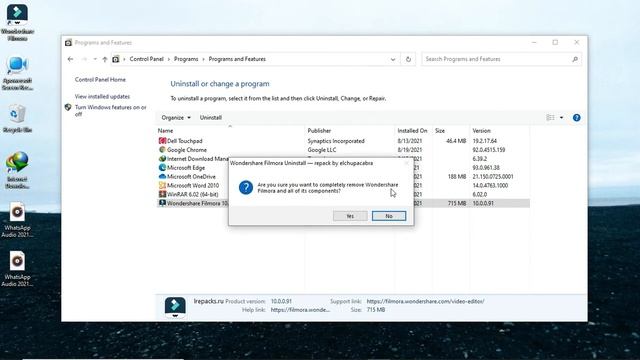Image resolution: width=640 pixels, height=360 pixels.
Task: Expand the address bar history dropdown
Action: pos(393,59)
